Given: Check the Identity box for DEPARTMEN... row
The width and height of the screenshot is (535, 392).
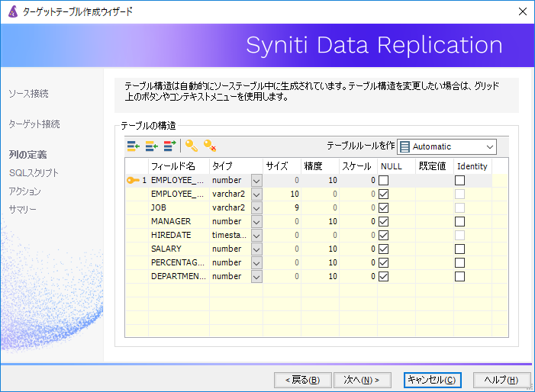Looking at the screenshot, I should [459, 276].
